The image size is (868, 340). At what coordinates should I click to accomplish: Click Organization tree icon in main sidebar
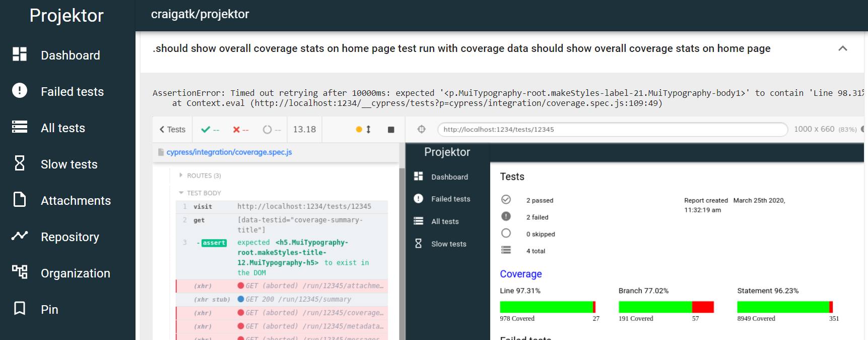20,272
